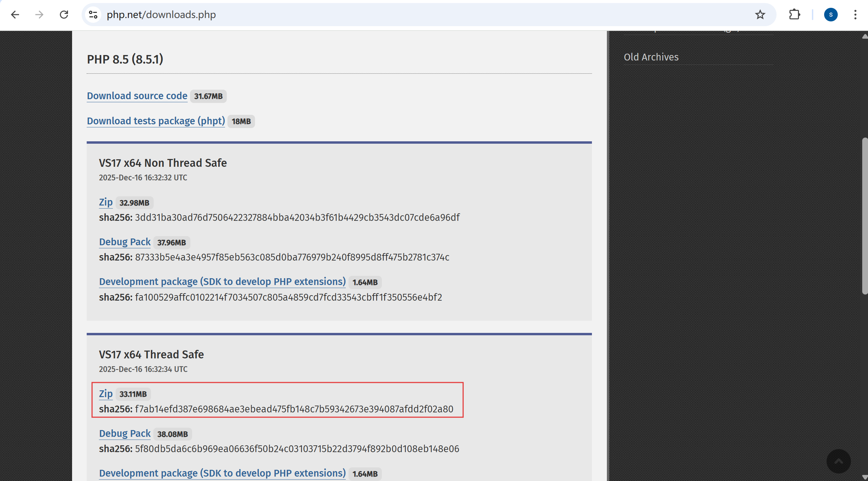
Task: Download Non Thread Safe Zip
Action: pyautogui.click(x=106, y=202)
